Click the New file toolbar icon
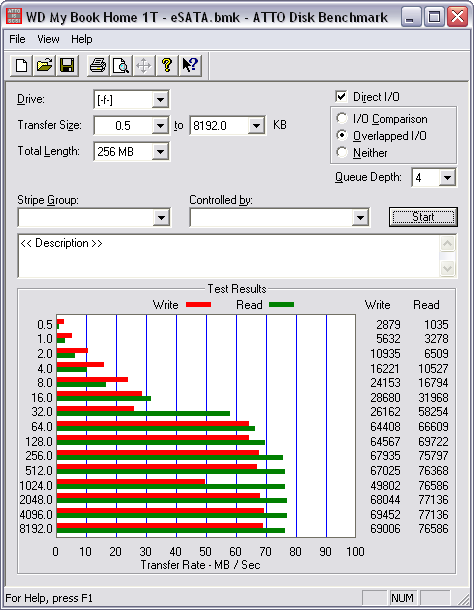This screenshot has height=610, width=474. coord(21,65)
